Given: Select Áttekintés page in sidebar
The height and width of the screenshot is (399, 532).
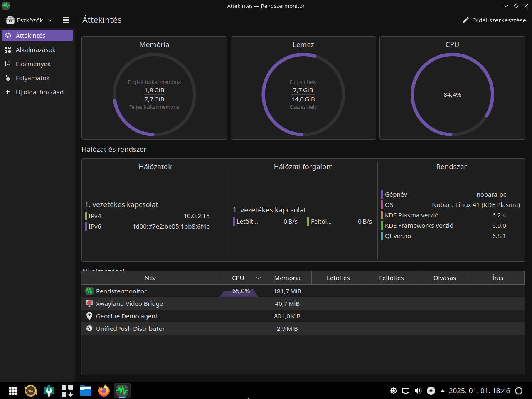Looking at the screenshot, I should 37,35.
